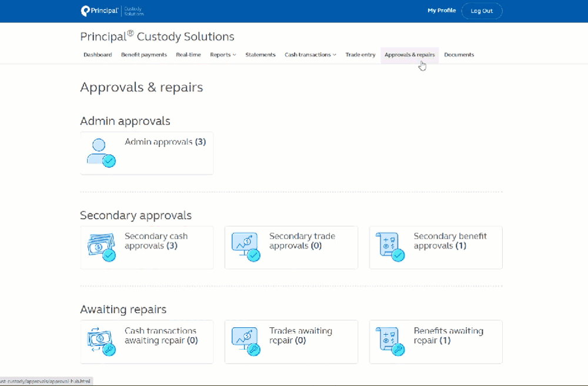Open the Documents section
588x386 pixels.
[x=459, y=55]
